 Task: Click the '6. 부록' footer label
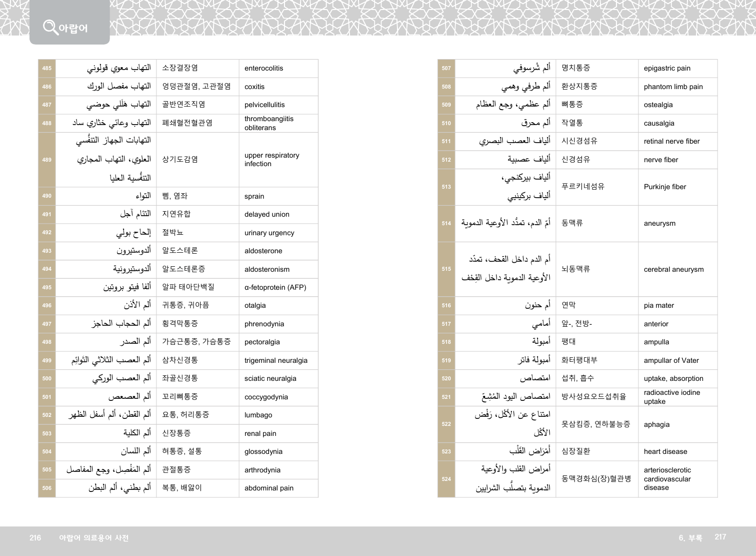(x=690, y=538)
